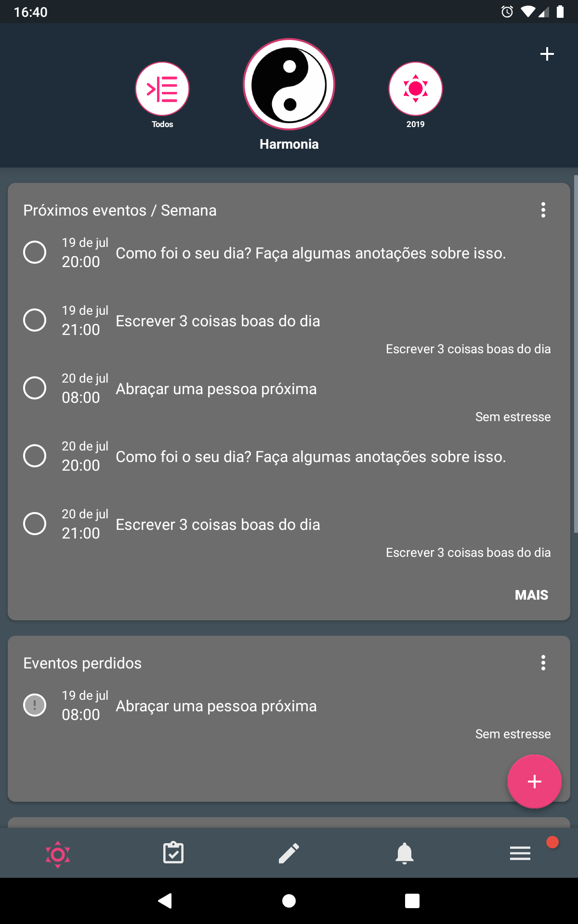Open the pencil notes tab

tap(289, 853)
